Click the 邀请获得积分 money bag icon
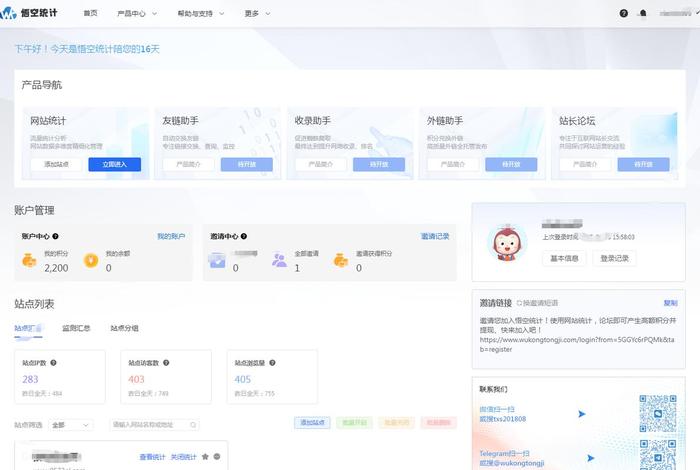The image size is (700, 470). pyautogui.click(x=341, y=260)
